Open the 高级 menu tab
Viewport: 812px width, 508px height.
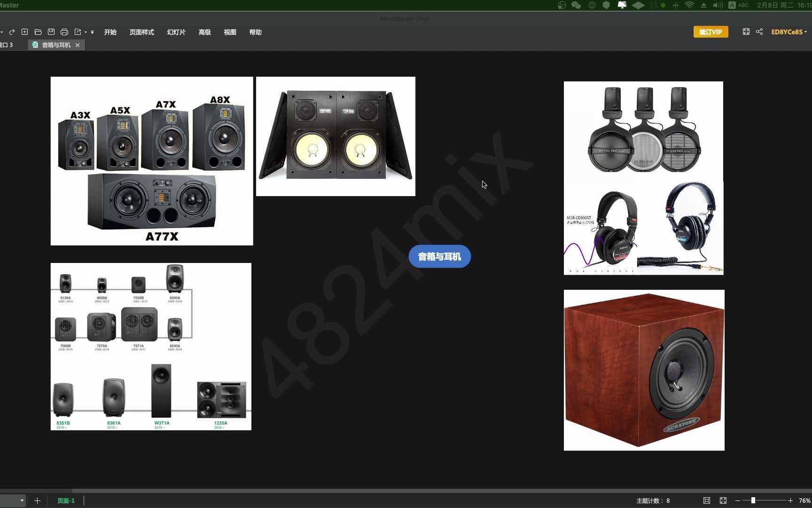coord(204,32)
